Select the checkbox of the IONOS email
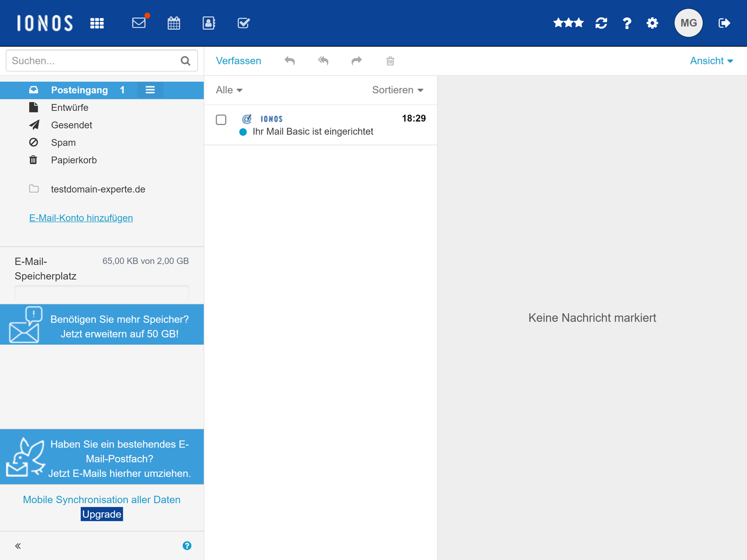Viewport: 747px width, 560px height. [x=221, y=120]
